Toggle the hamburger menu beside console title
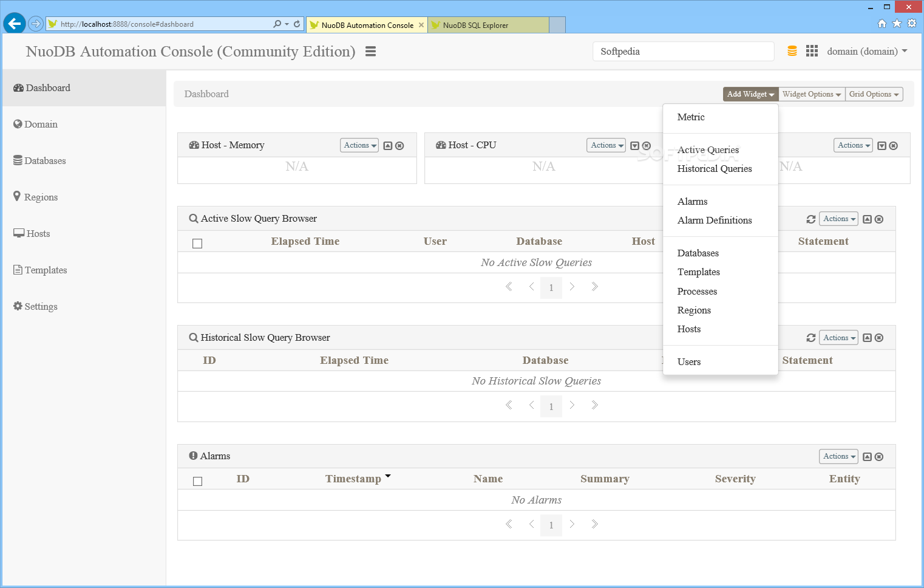924x588 pixels. point(370,52)
